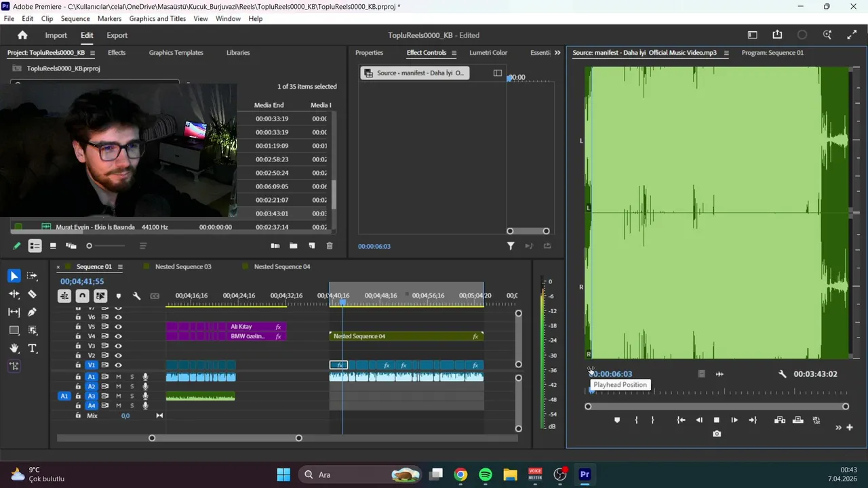Select the Pen tool

(x=32, y=312)
